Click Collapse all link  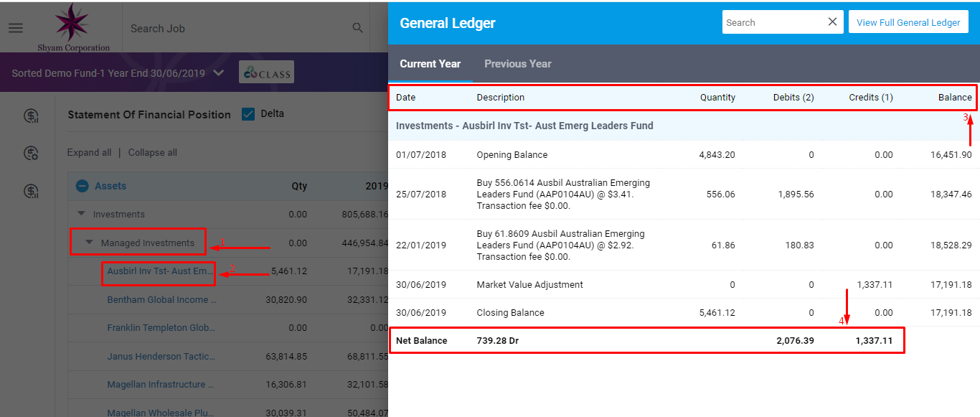(153, 152)
